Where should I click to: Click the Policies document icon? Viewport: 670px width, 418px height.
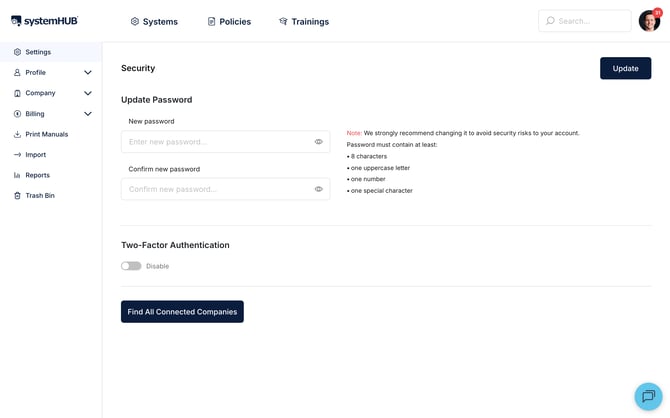click(x=212, y=21)
